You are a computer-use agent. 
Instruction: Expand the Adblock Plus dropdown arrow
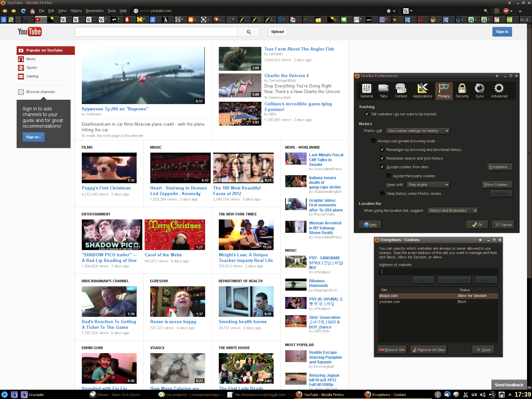(x=511, y=11)
